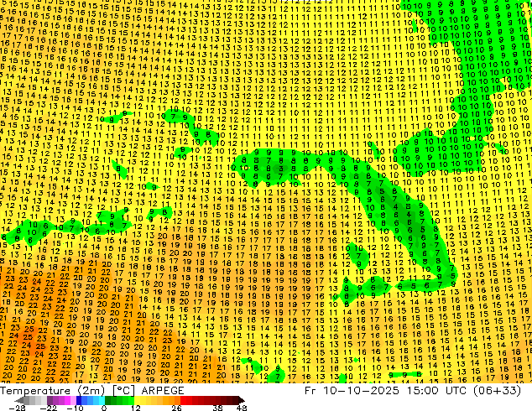Click the '0' value on the legend scale

pyautogui.click(x=104, y=408)
